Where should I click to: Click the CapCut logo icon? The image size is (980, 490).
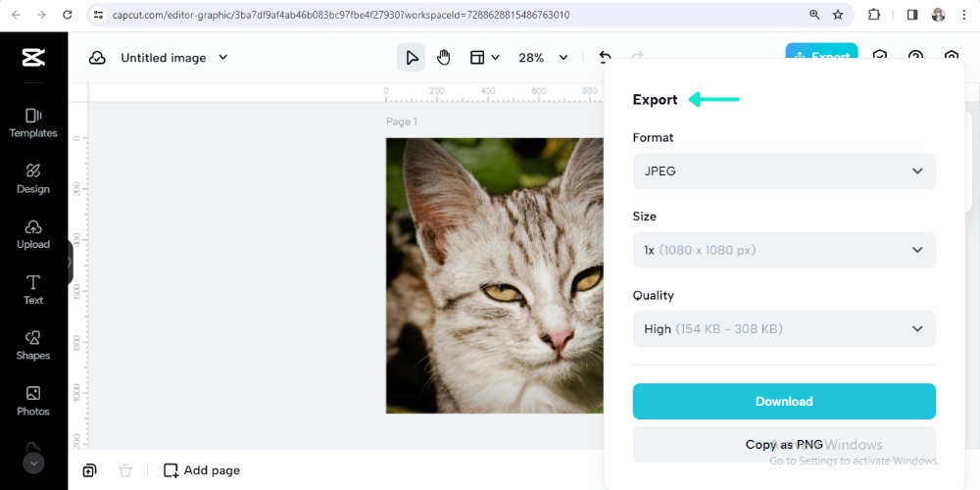click(x=33, y=58)
